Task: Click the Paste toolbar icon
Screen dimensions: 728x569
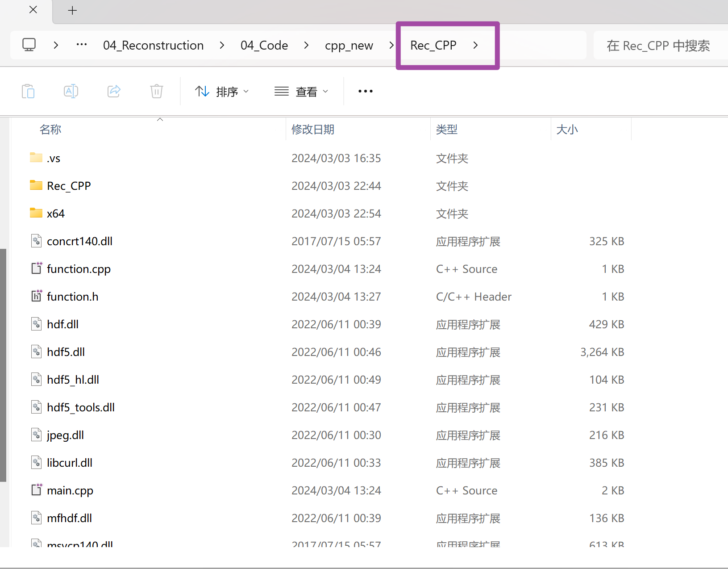Action: tap(28, 91)
